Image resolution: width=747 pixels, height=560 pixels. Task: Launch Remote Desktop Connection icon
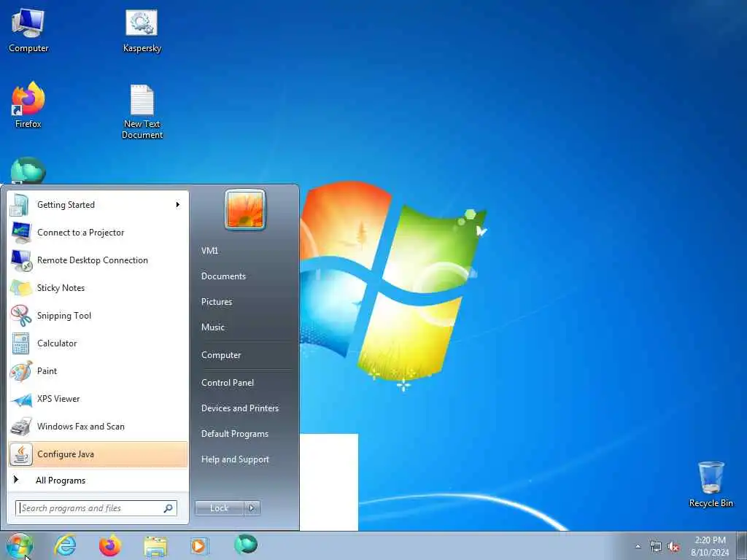click(21, 260)
